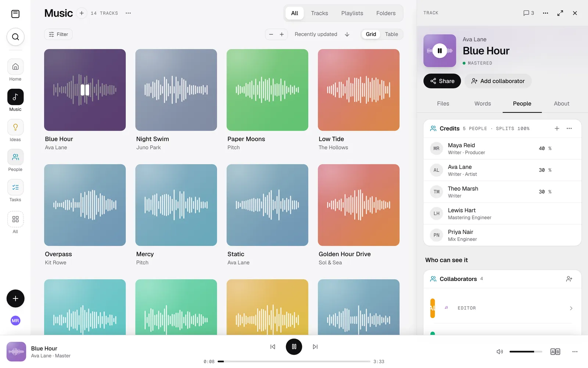Image resolution: width=588 pixels, height=368 pixels.
Task: Adjust the volume slider
Action: click(526, 352)
